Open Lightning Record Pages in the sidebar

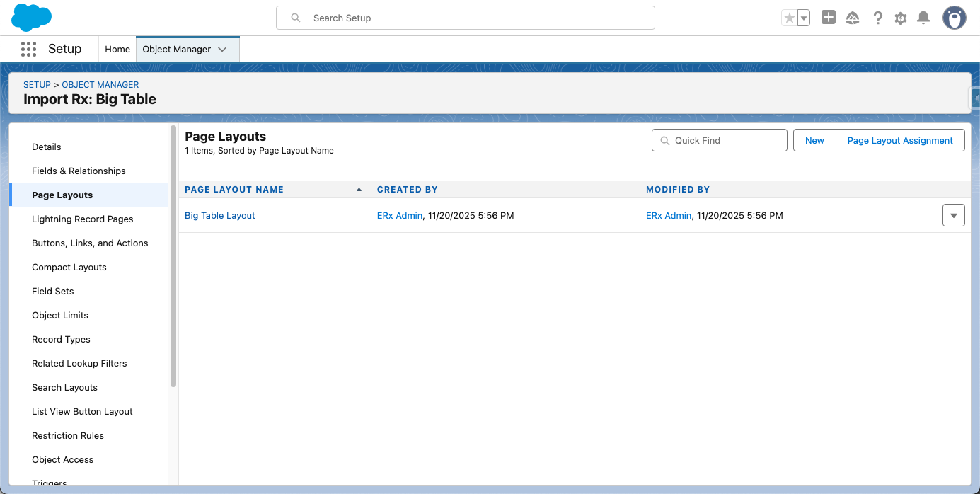coord(82,219)
